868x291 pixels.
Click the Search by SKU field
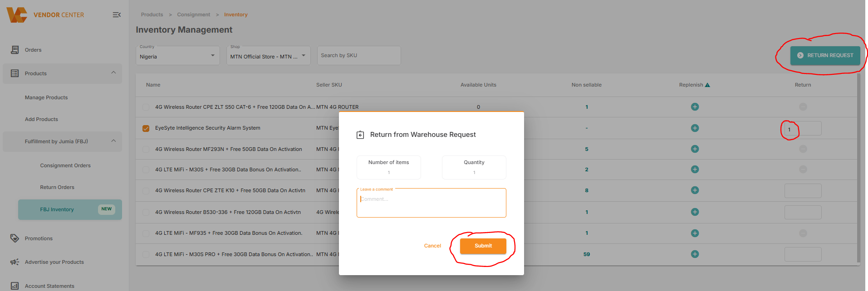coord(359,55)
